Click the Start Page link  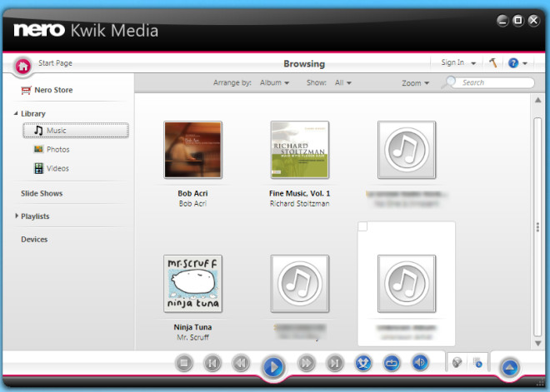coord(55,63)
